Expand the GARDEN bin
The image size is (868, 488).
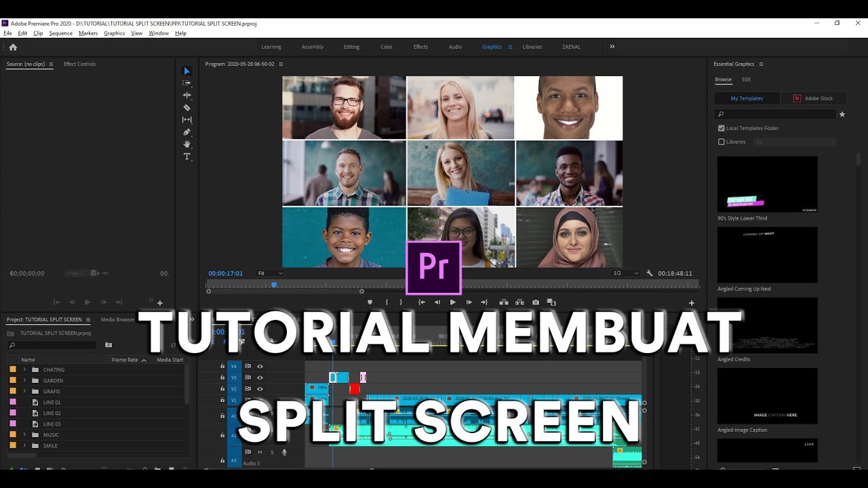tap(24, 380)
